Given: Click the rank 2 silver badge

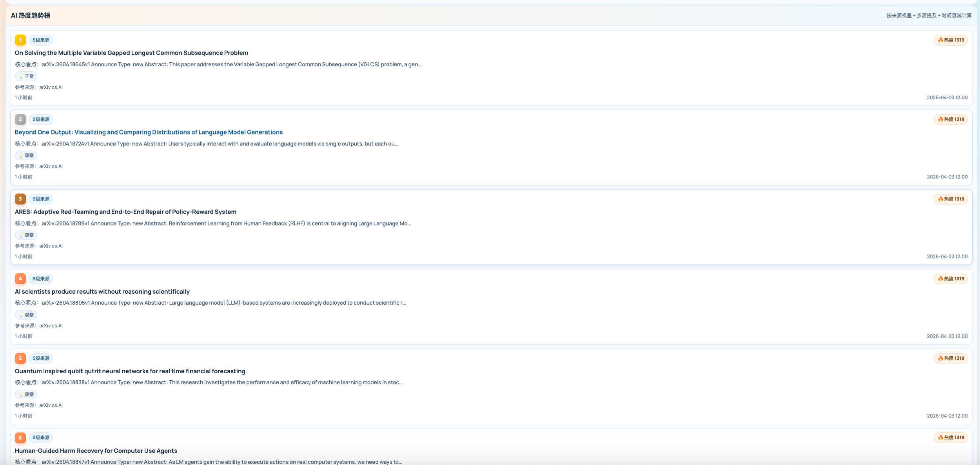Looking at the screenshot, I should [20, 119].
